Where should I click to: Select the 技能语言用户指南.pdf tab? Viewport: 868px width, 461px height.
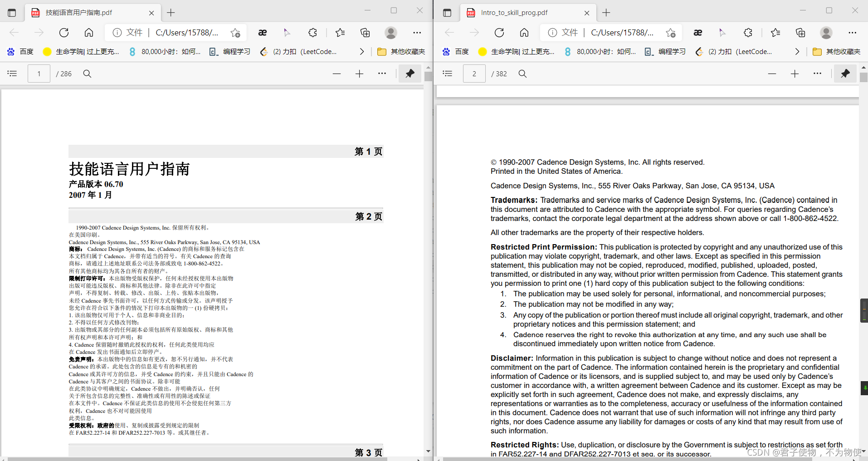(92, 13)
